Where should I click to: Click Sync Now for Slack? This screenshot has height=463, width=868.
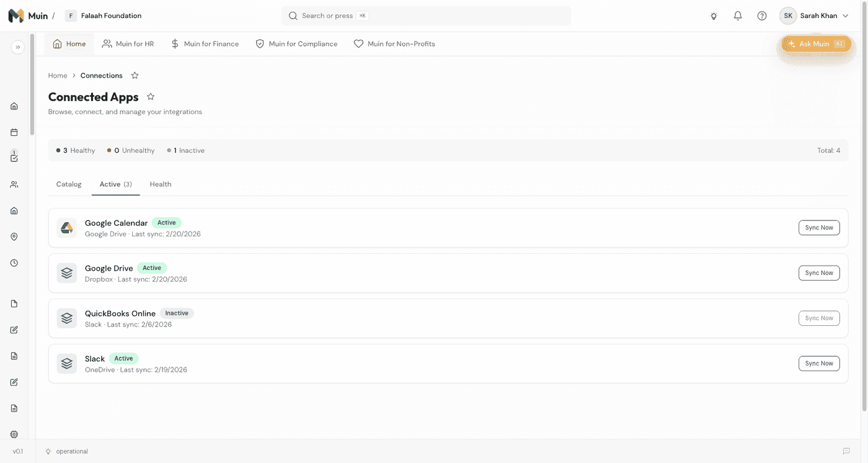(818, 364)
